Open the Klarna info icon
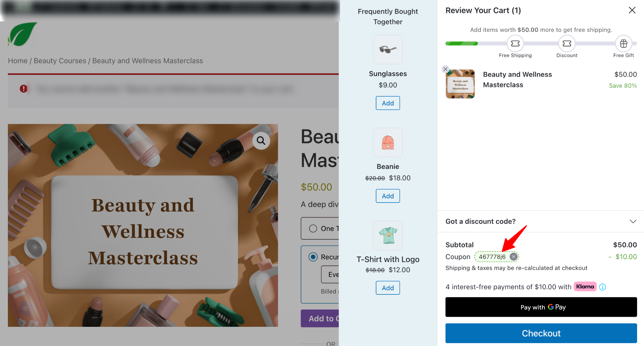This screenshot has width=644, height=346. (602, 287)
